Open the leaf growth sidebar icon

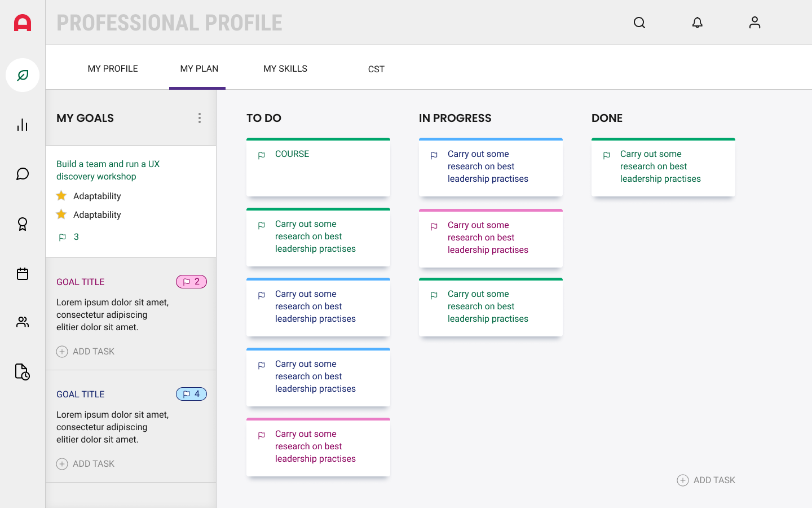point(23,75)
